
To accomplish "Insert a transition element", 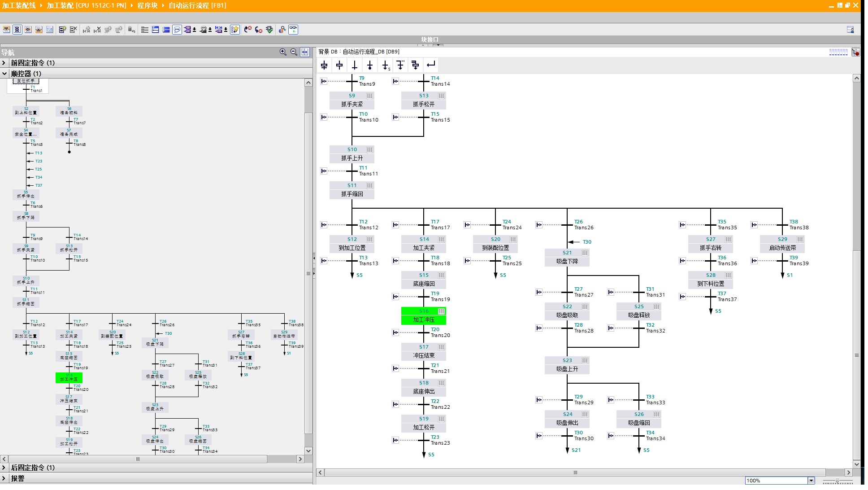I will 355,66.
